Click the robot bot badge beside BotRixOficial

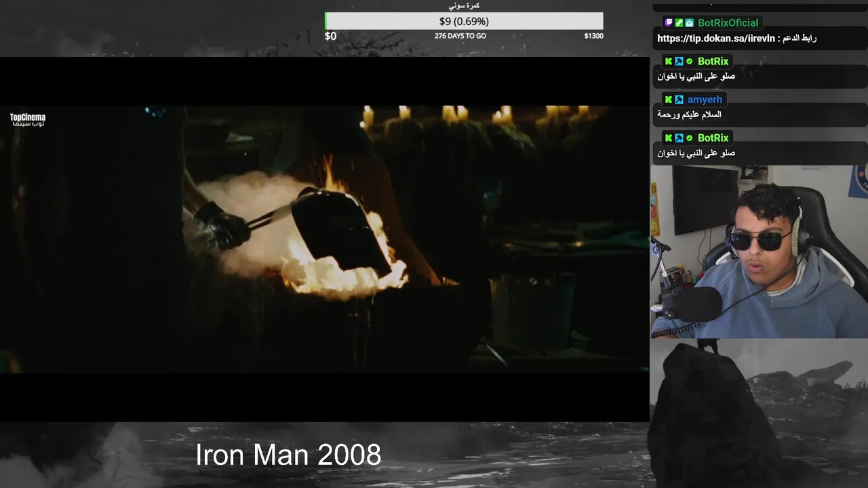coord(689,23)
